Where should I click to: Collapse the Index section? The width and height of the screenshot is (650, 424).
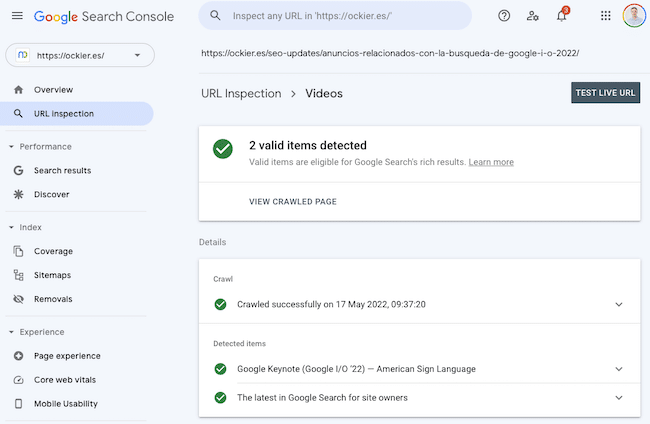(11, 227)
